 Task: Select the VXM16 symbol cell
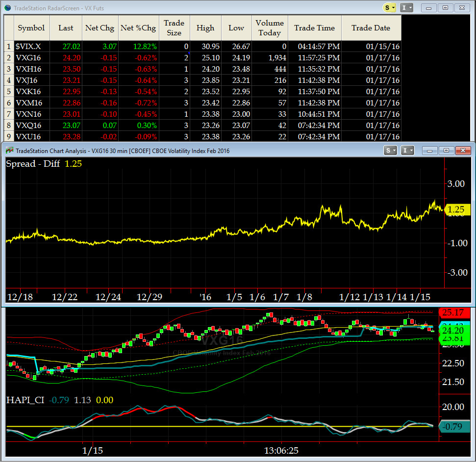pos(32,103)
